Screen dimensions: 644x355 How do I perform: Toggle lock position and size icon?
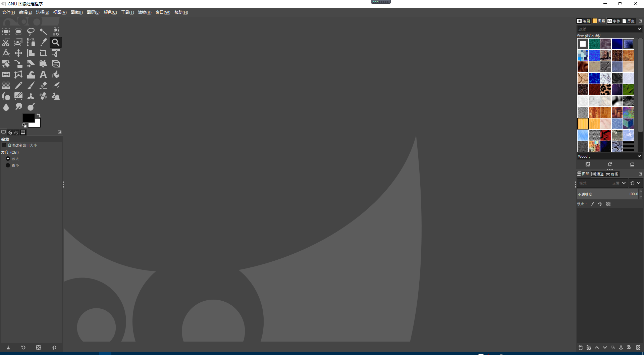(x=600, y=204)
